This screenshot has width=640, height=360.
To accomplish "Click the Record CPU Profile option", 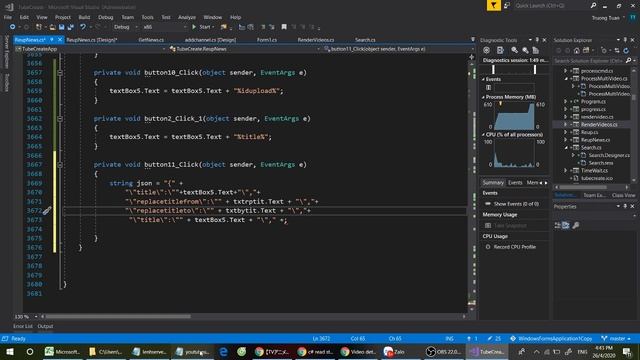I will tap(514, 247).
